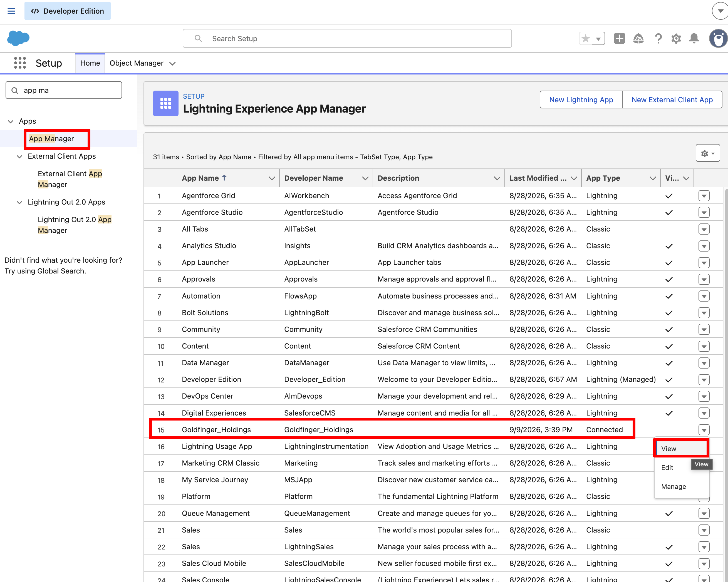Open Description column menu chevron
Viewport: 728px width, 582px height.
(x=497, y=178)
